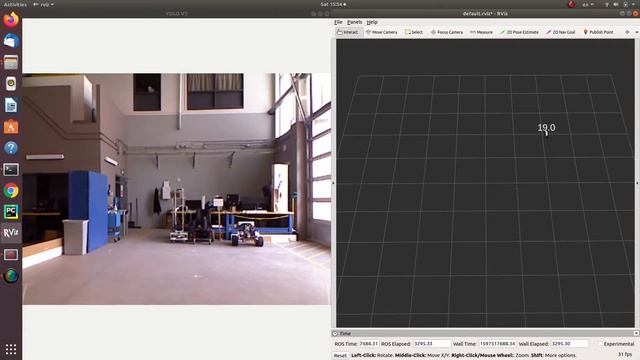This screenshot has width=640, height=360.
Task: Click the red tray indicator icon
Action: [x=571, y=4]
